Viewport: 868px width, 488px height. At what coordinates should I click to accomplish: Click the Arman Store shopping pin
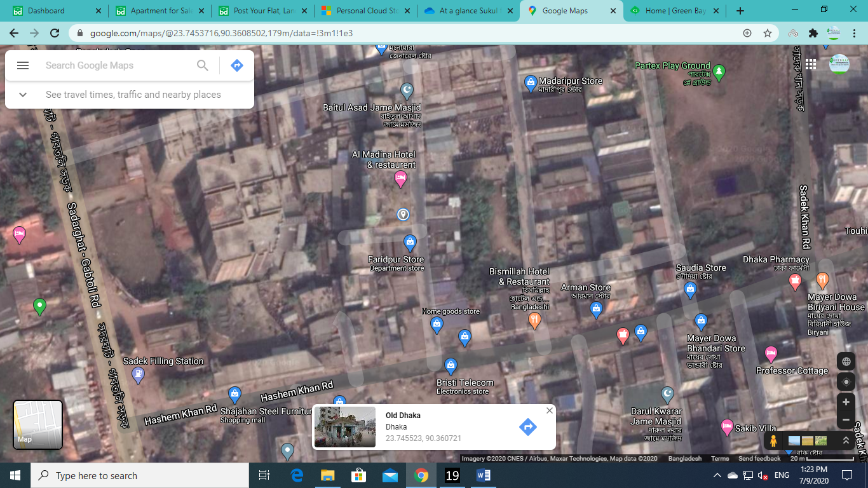596,310
